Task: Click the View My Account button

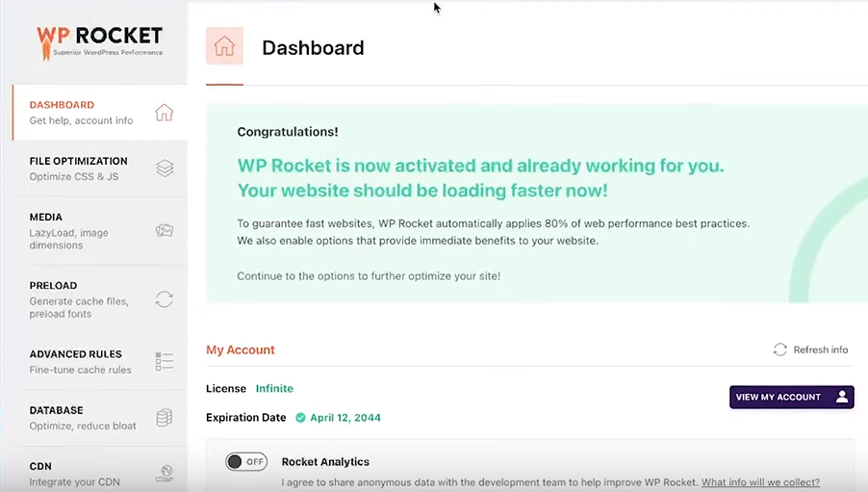Action: coord(792,398)
